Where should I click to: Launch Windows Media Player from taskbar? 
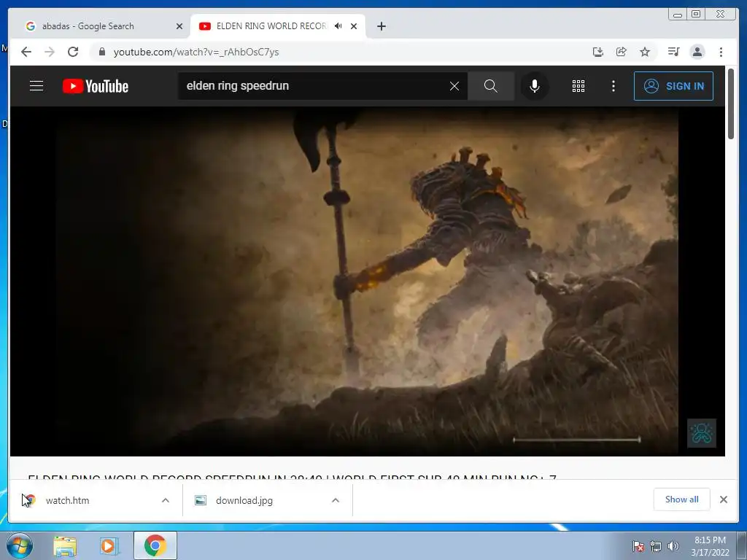pos(109,546)
